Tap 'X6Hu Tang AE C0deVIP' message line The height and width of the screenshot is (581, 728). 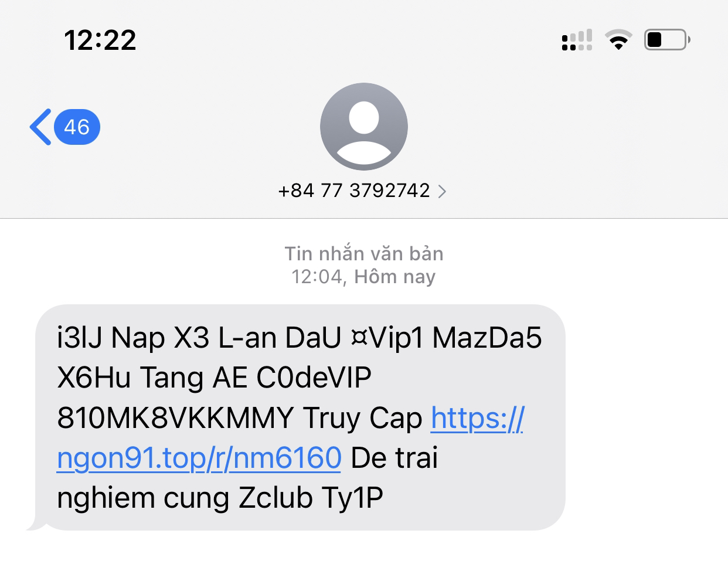pos(215,378)
